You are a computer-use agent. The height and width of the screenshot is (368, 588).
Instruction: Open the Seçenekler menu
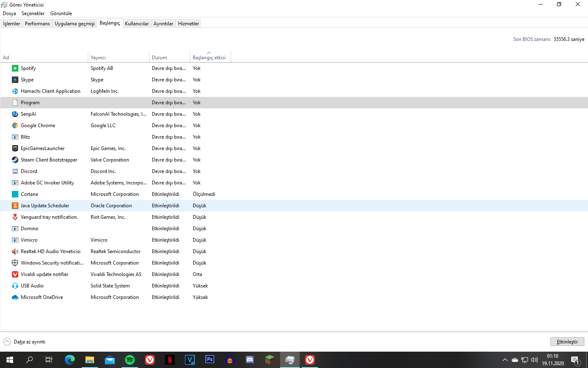[33, 13]
